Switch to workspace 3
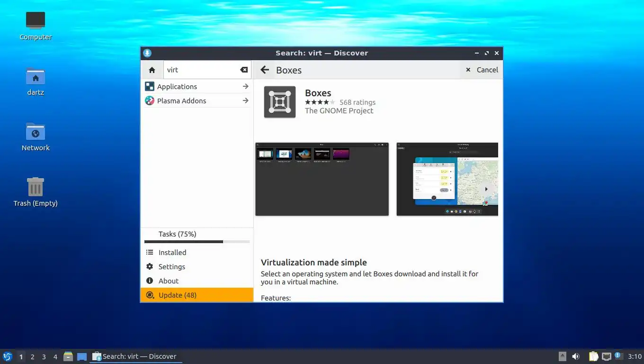The width and height of the screenshot is (644, 364). [x=44, y=357]
